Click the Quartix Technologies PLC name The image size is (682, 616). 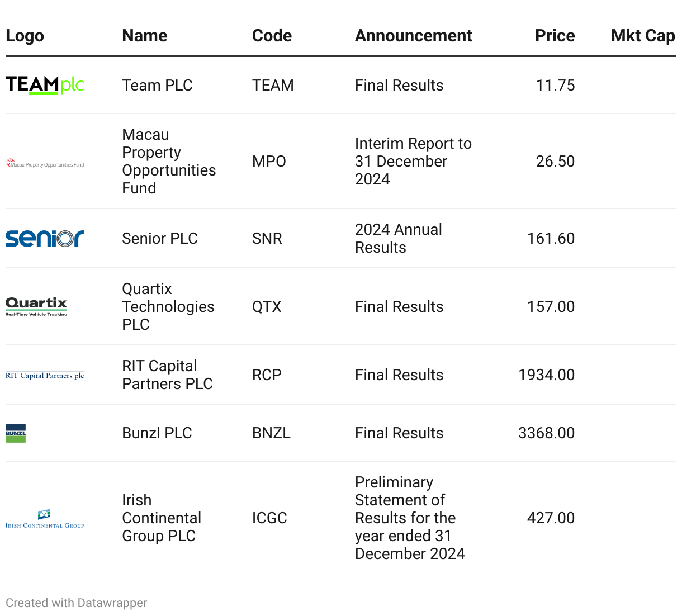pyautogui.click(x=168, y=306)
